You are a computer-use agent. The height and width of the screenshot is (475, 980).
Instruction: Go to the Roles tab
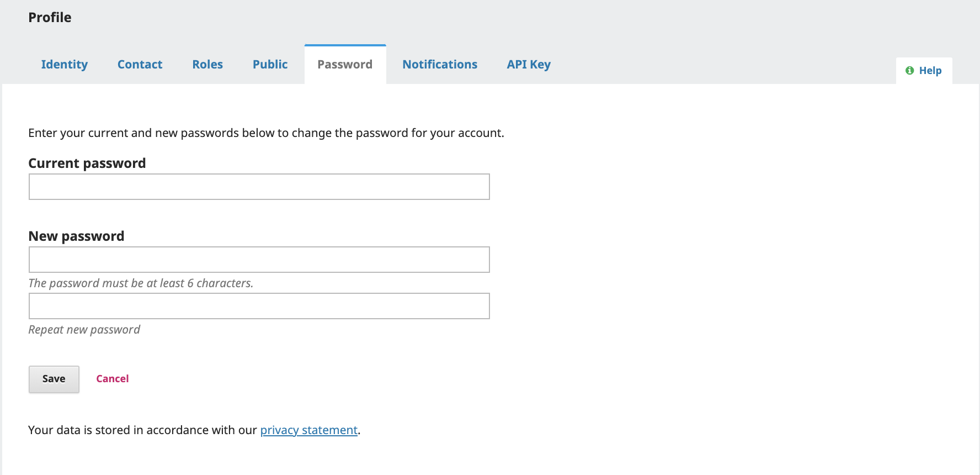(x=207, y=65)
